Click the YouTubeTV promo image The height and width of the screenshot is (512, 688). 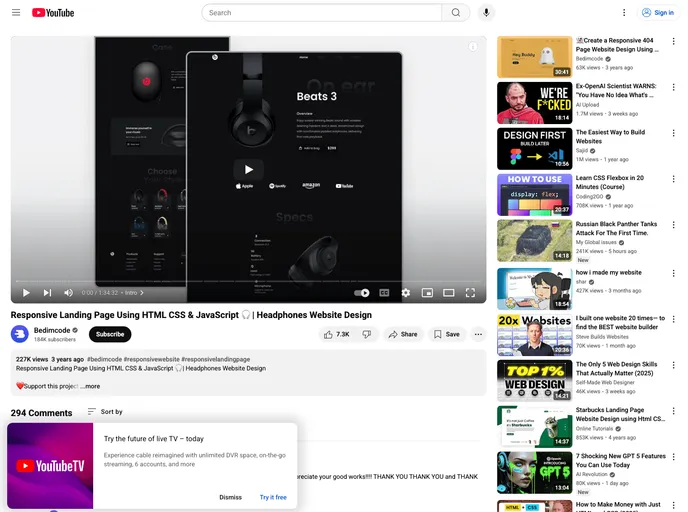click(50, 466)
